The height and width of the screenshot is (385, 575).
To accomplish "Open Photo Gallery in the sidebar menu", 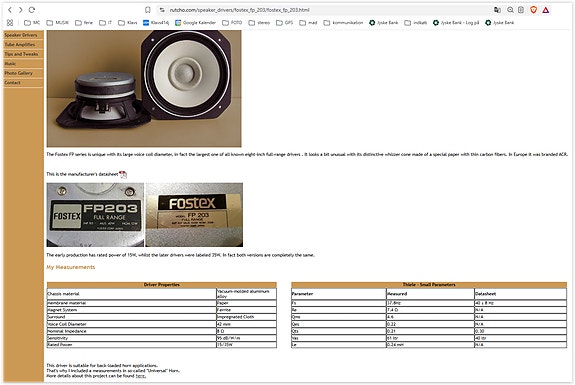I will (x=23, y=73).
